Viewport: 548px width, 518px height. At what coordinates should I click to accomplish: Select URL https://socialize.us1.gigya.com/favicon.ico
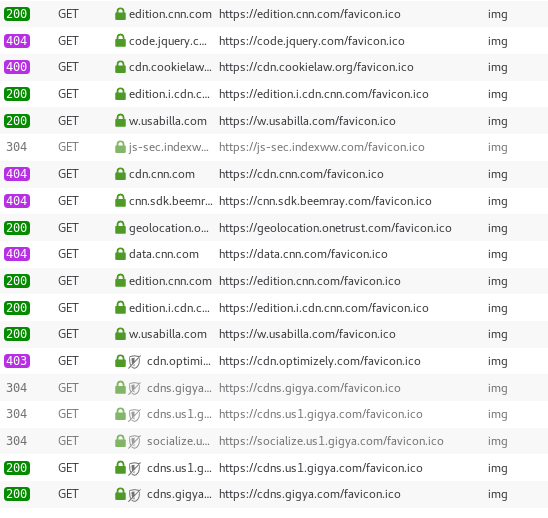331,441
